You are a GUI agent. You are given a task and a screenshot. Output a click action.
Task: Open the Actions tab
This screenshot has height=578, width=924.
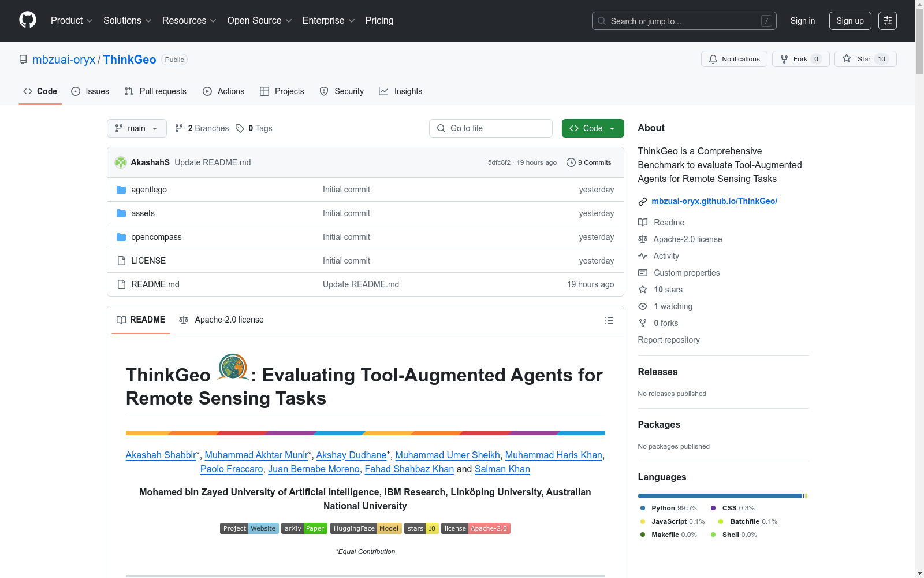coord(223,91)
